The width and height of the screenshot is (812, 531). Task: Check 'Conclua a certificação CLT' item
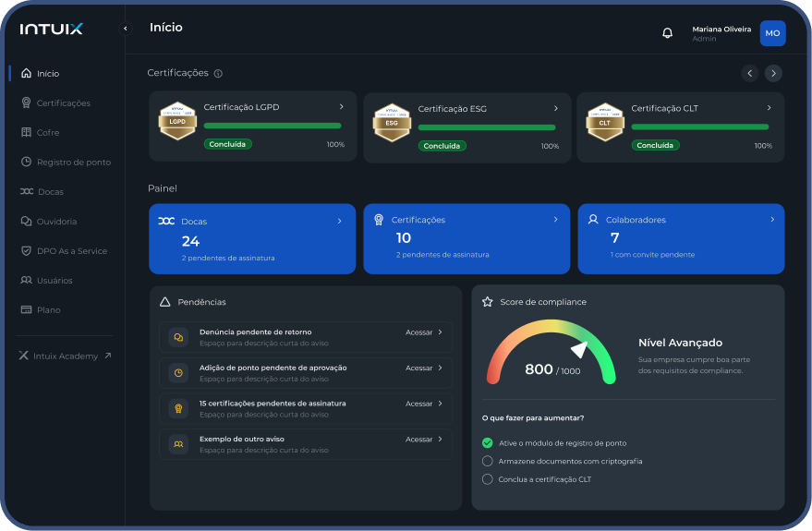pyautogui.click(x=488, y=479)
